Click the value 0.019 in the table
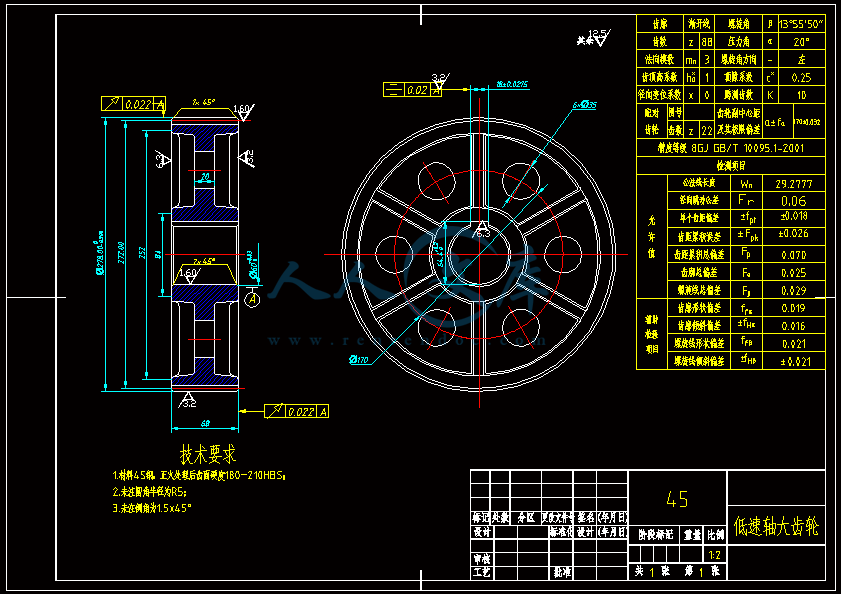 point(794,308)
